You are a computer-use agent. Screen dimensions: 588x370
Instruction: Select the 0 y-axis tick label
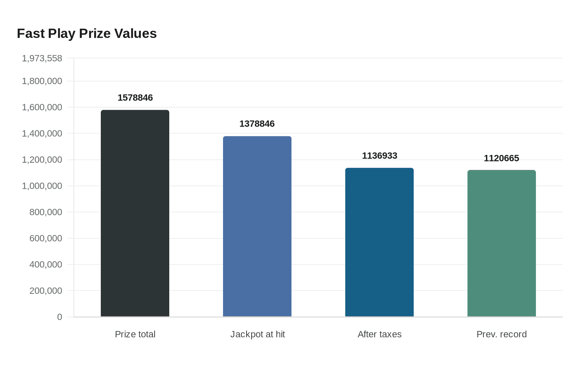click(60, 317)
